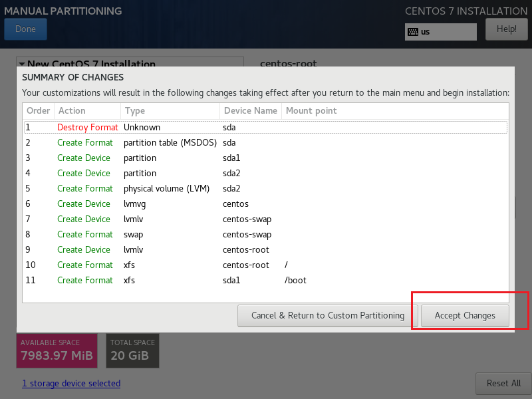Image resolution: width=532 pixels, height=399 pixels.
Task: Click the 'MANUAL PARTITIONING' title
Action: [63, 11]
